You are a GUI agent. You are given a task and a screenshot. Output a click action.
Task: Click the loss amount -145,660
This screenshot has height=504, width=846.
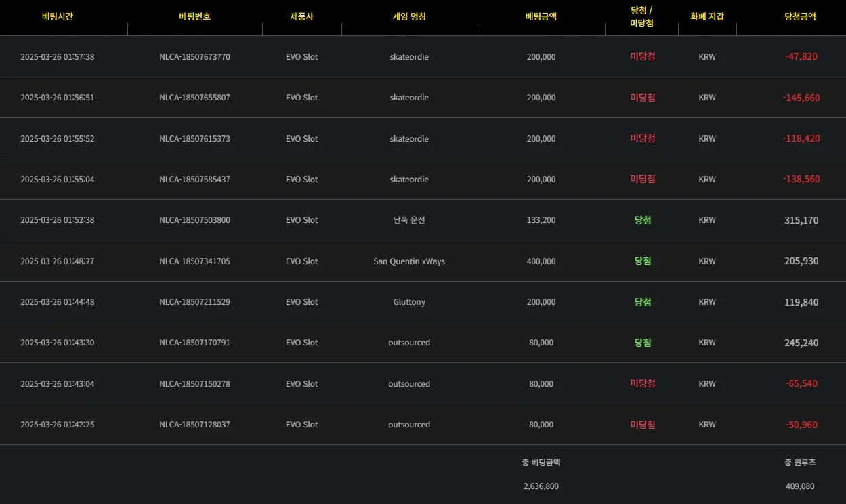click(801, 98)
